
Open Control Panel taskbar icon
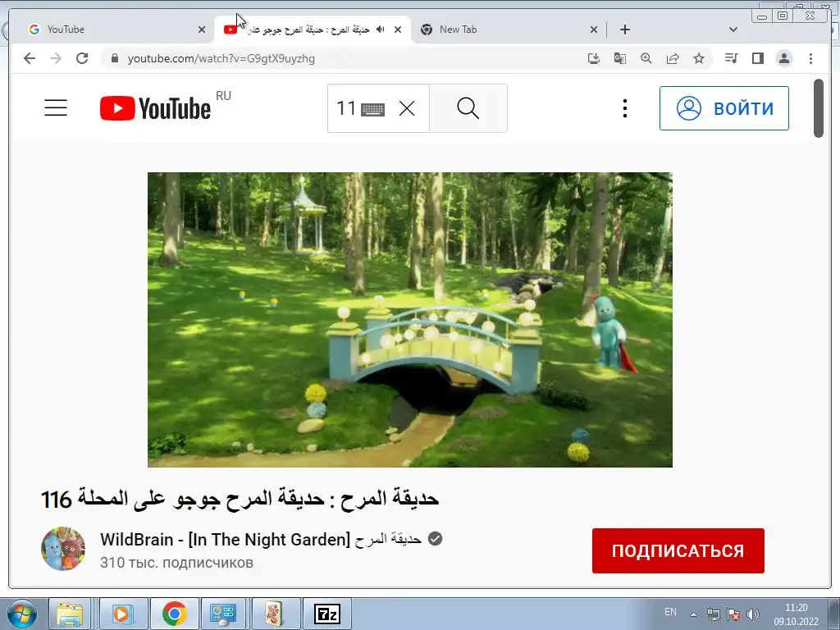223,614
